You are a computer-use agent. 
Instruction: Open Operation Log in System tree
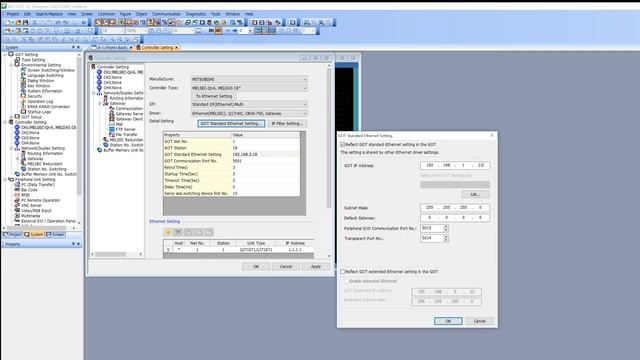[x=40, y=102]
